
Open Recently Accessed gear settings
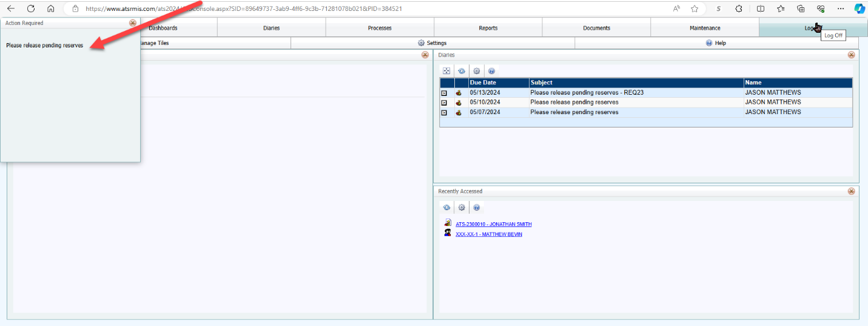[x=462, y=208]
